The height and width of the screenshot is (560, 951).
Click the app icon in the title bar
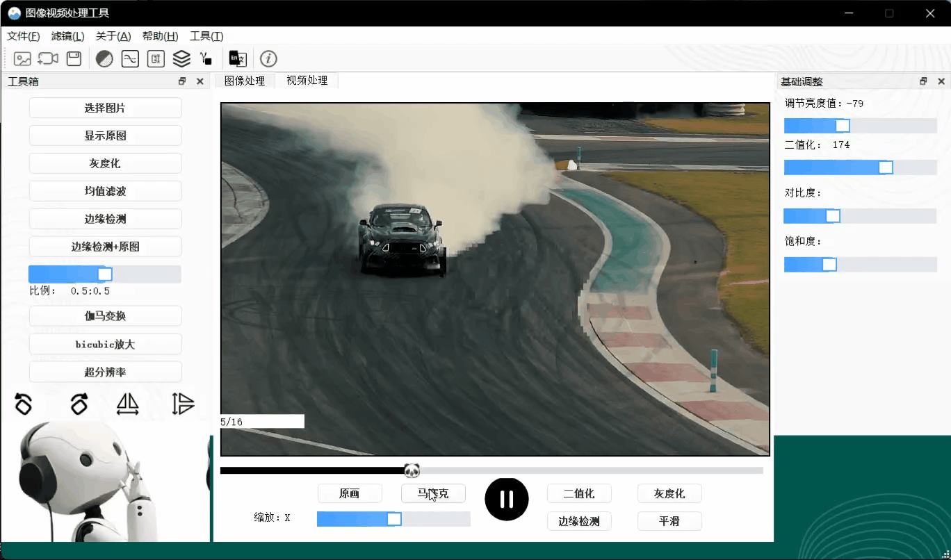14,13
